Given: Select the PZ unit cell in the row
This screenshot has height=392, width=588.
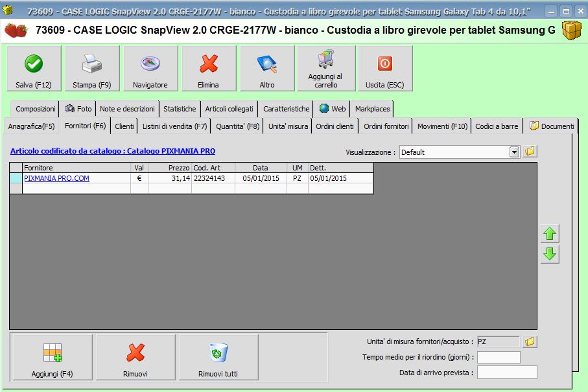Looking at the screenshot, I should (x=298, y=178).
